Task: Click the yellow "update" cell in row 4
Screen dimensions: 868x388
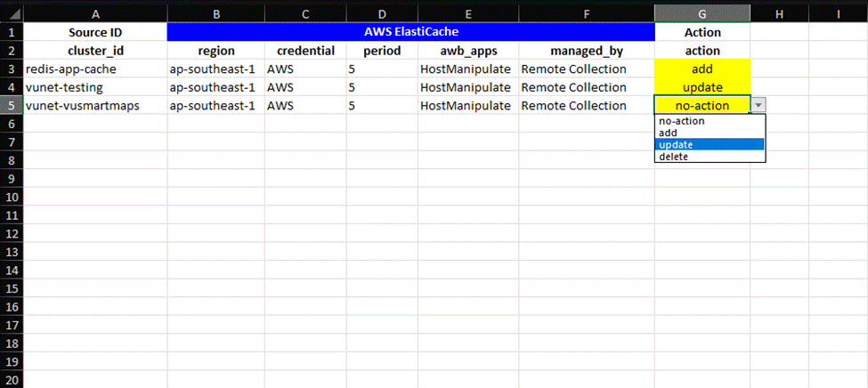Action: pos(702,87)
